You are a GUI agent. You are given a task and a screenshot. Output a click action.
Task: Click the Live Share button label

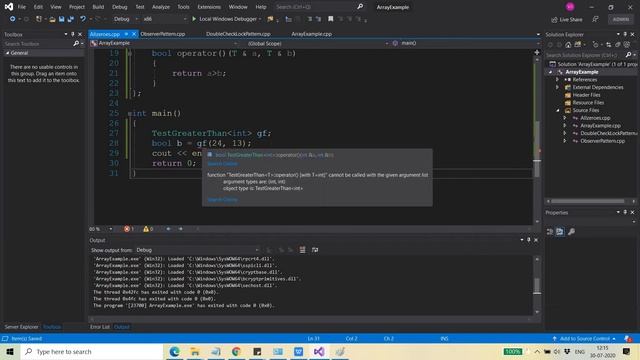pos(571,20)
